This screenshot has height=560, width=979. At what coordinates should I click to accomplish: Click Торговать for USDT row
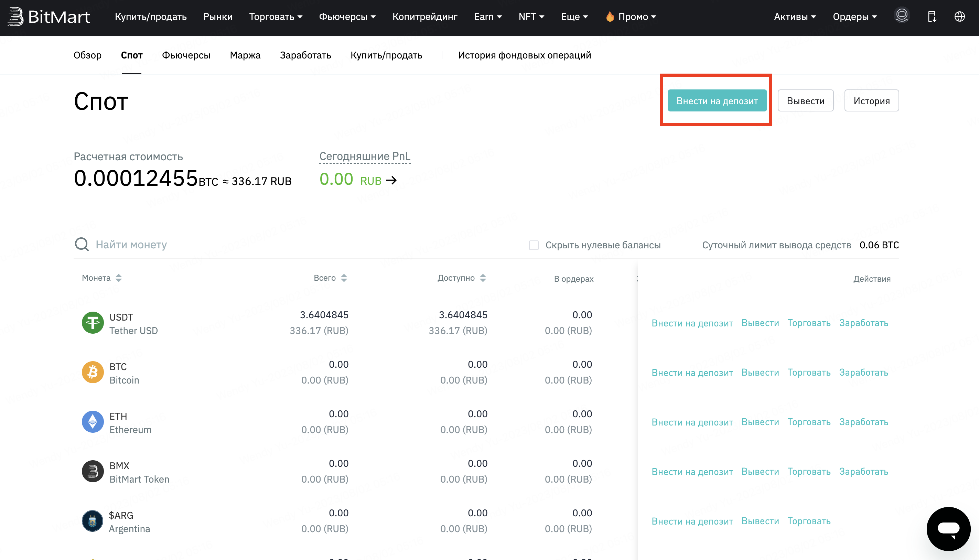click(809, 323)
